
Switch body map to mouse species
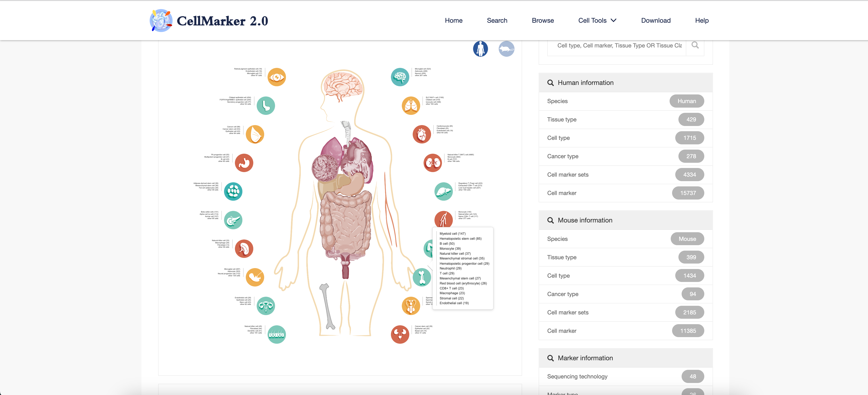coord(506,49)
